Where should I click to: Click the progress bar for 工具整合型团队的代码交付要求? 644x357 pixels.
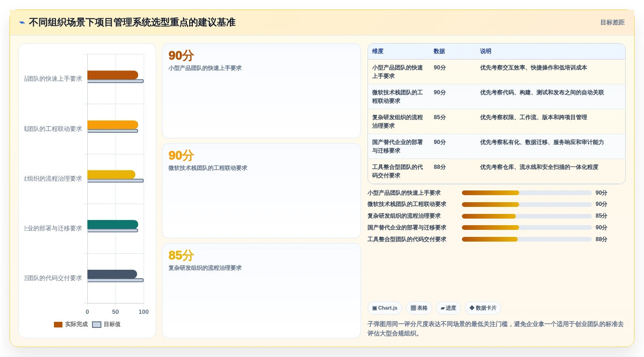pos(527,239)
